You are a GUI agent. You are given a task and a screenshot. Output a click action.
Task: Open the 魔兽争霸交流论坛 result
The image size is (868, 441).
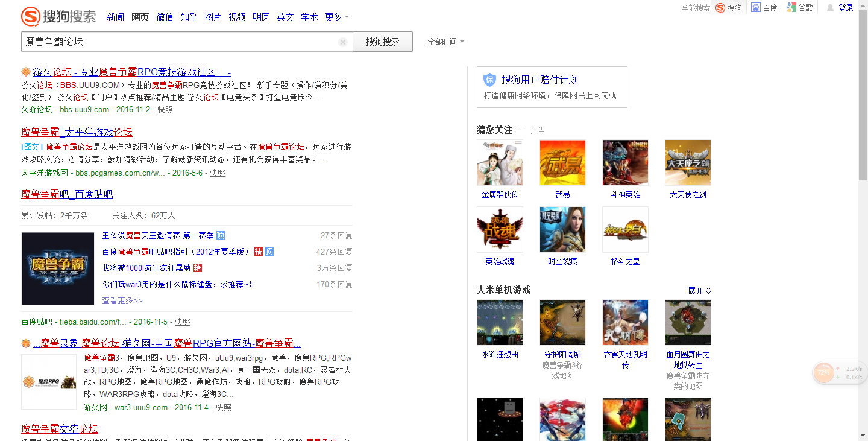click(60, 429)
